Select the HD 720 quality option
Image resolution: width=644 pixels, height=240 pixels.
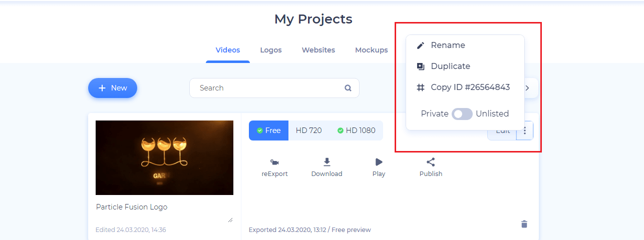pos(308,130)
